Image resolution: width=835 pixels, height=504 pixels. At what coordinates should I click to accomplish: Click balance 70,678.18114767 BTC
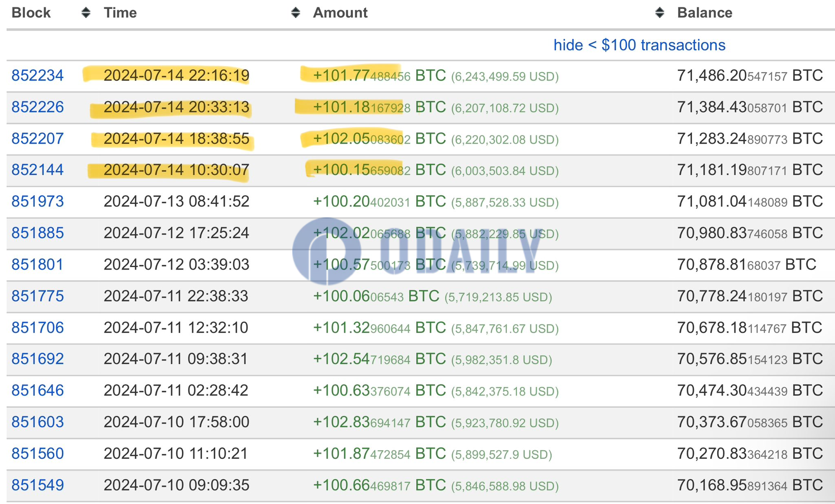pyautogui.click(x=750, y=327)
